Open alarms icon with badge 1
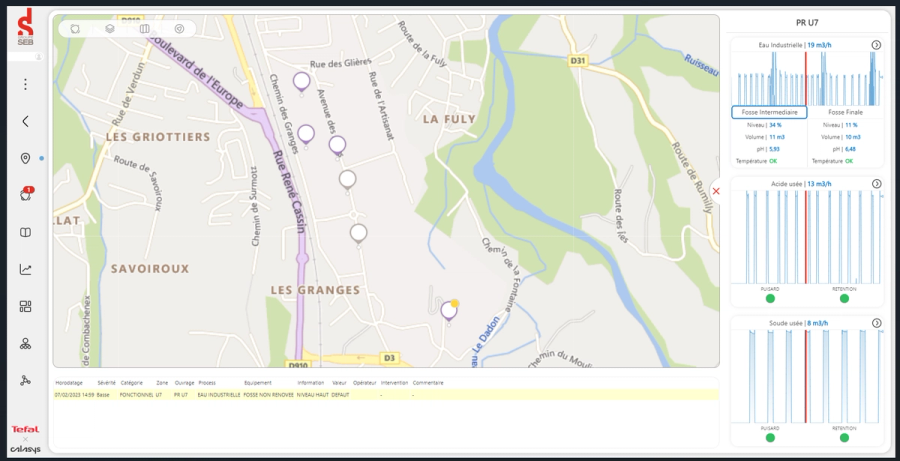This screenshot has width=900, height=461. (x=26, y=194)
